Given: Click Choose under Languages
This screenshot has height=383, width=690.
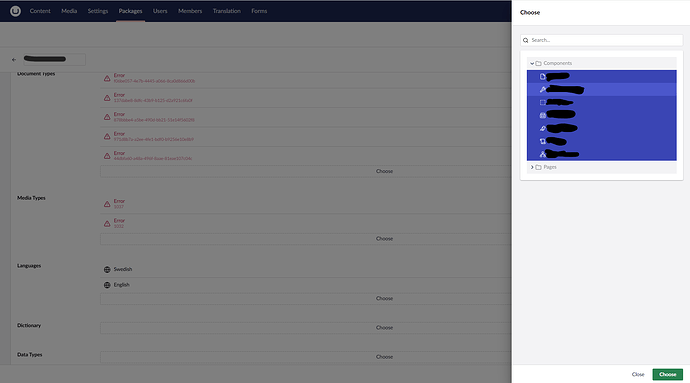Looking at the screenshot, I should 384,298.
